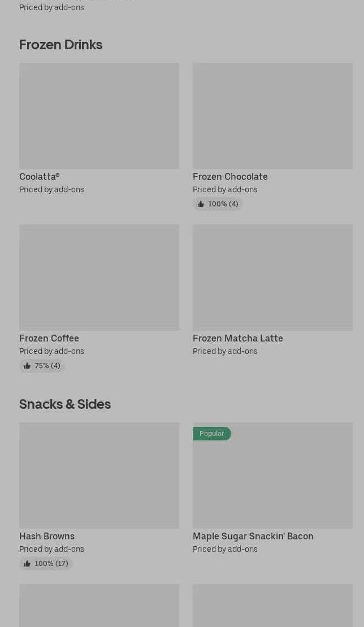Open the Frozen Chocolate title link
Viewport: 364px width, 627px height.
230,177
